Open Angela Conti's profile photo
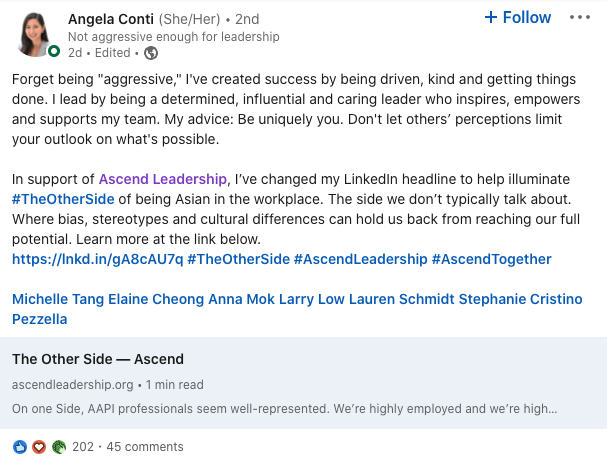The image size is (607, 463). pyautogui.click(x=37, y=36)
